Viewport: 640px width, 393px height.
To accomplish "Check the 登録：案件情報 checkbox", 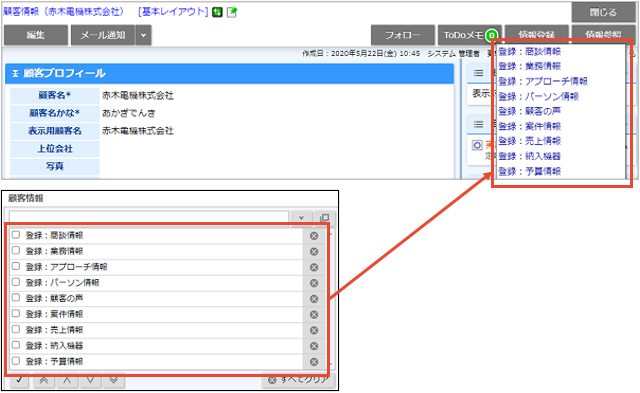I will click(x=16, y=313).
